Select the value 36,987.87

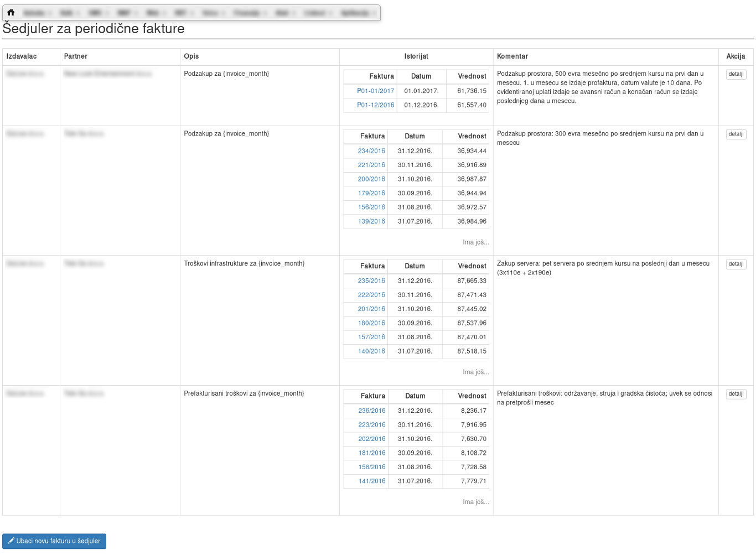pyautogui.click(x=472, y=179)
